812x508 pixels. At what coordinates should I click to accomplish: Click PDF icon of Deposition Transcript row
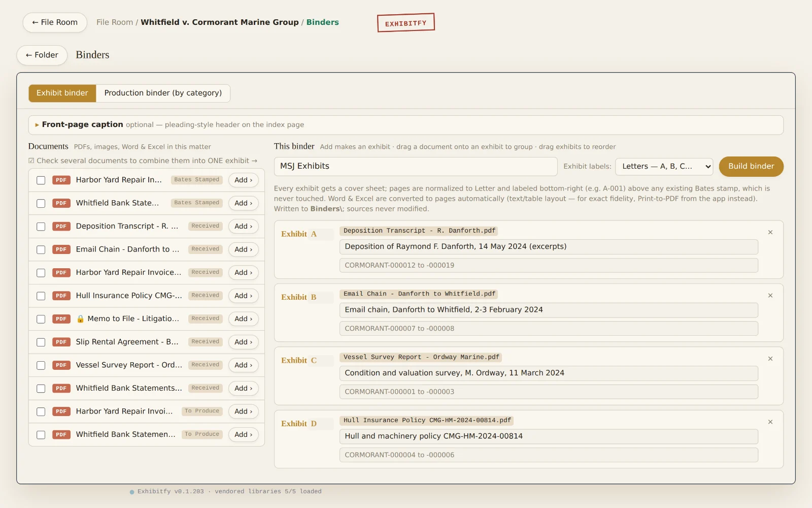coord(61,226)
